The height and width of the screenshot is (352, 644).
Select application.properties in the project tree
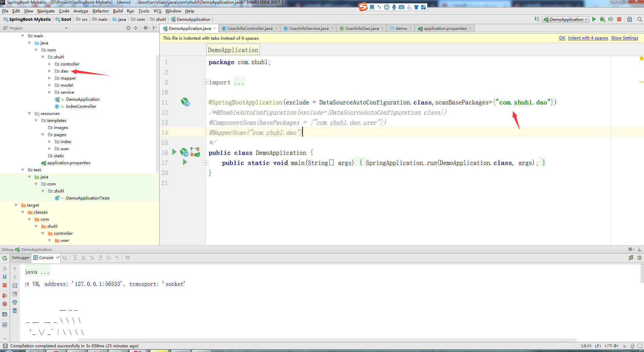[x=68, y=163]
